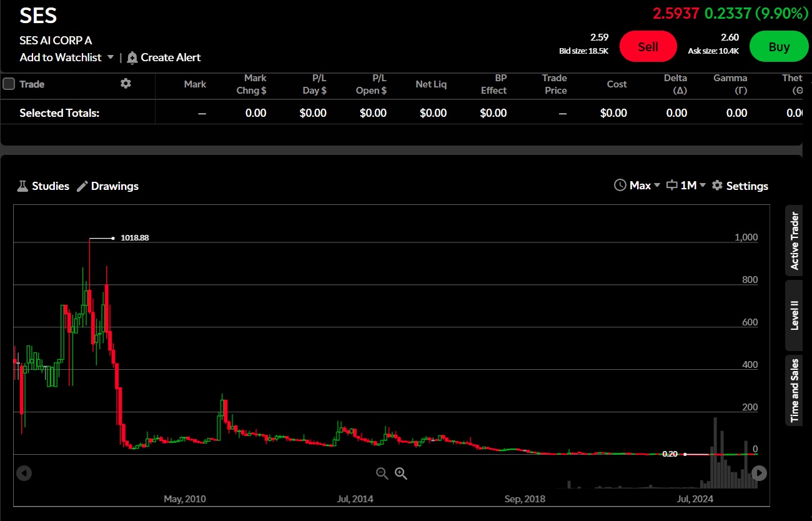Open the Active Trader side tab
Viewport: 812px width, 521px height.
[794, 241]
